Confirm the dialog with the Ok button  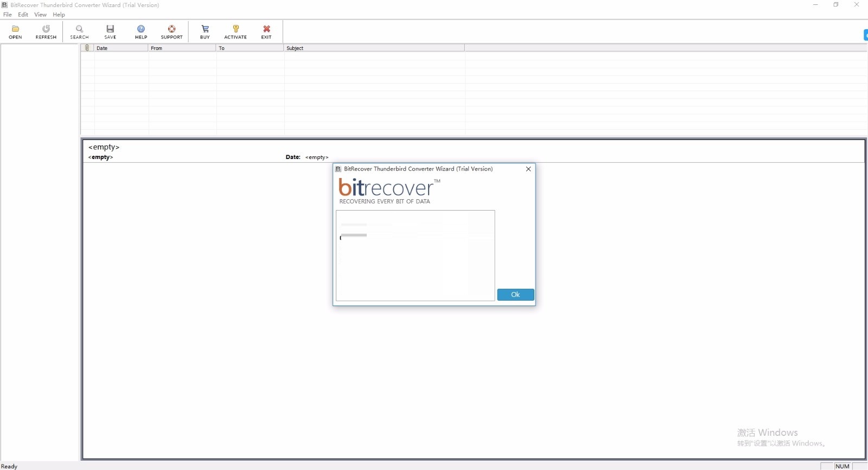(x=515, y=295)
